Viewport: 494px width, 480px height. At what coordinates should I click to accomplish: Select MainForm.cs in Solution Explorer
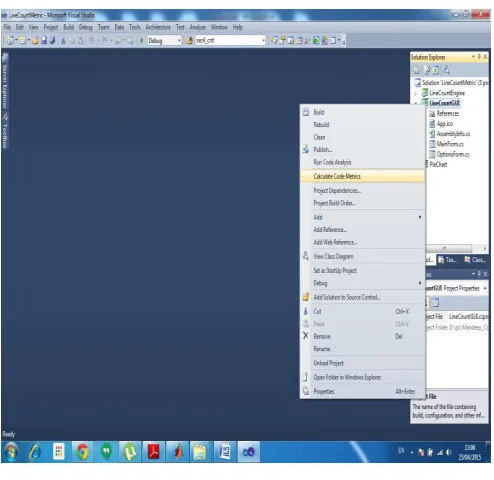(450, 144)
